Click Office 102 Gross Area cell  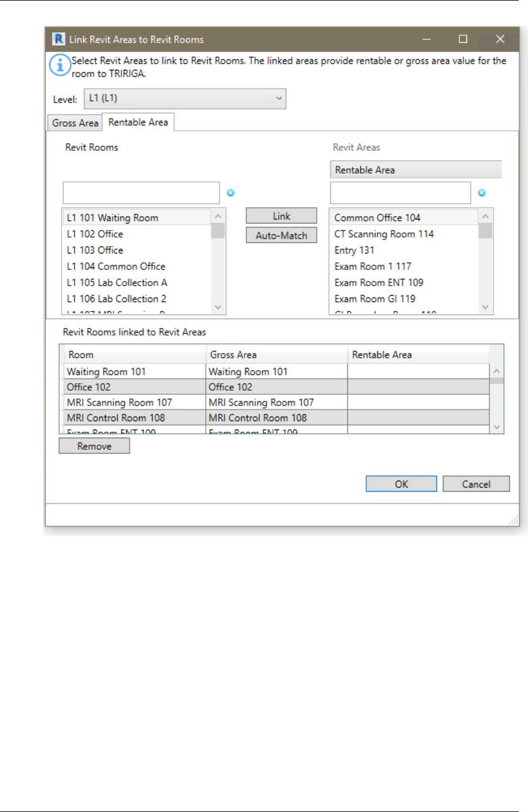coord(277,387)
